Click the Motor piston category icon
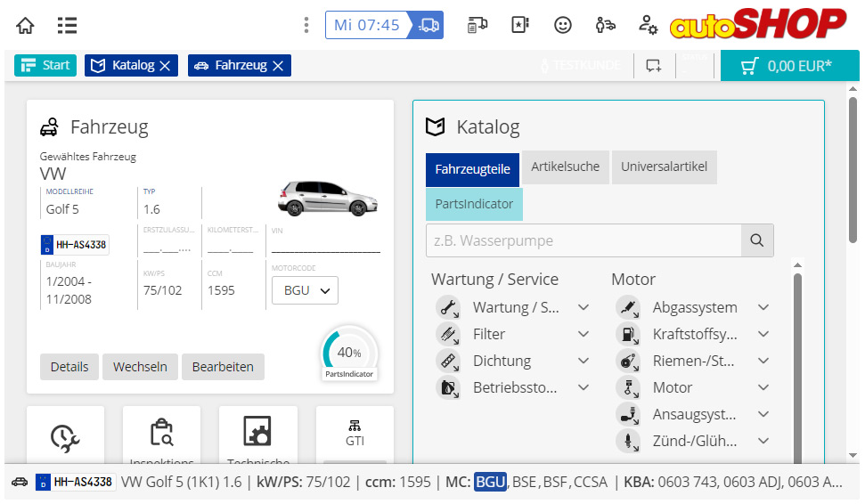 click(628, 387)
